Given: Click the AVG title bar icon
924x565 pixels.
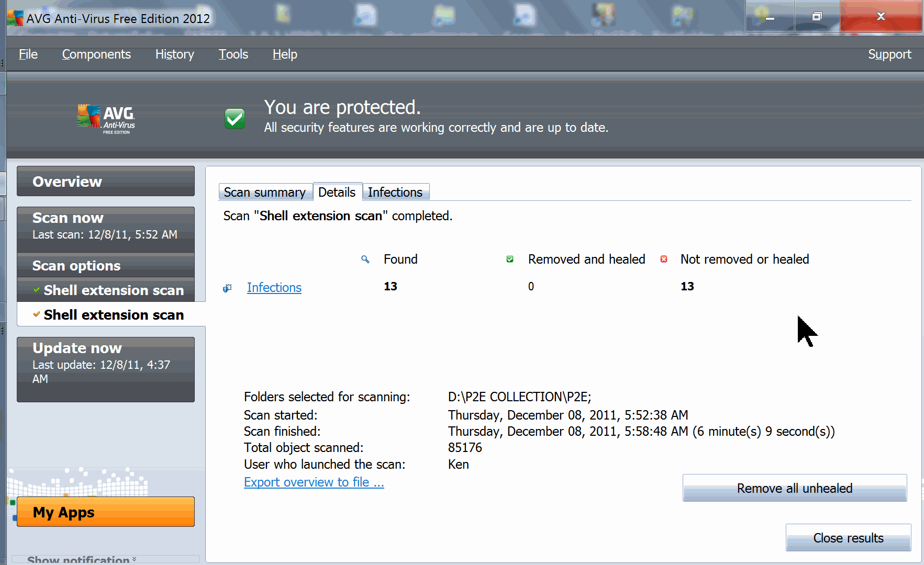Looking at the screenshot, I should pyautogui.click(x=15, y=18).
